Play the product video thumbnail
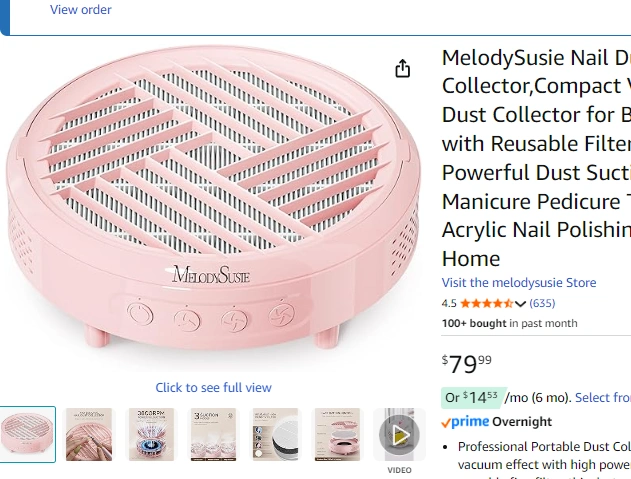This screenshot has height=479, width=631. click(399, 434)
